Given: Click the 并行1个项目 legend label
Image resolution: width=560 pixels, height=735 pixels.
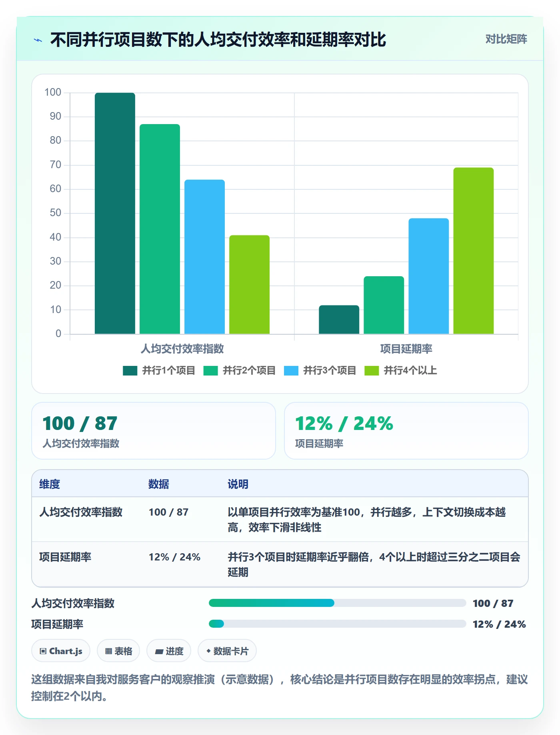Looking at the screenshot, I should click(x=168, y=371).
